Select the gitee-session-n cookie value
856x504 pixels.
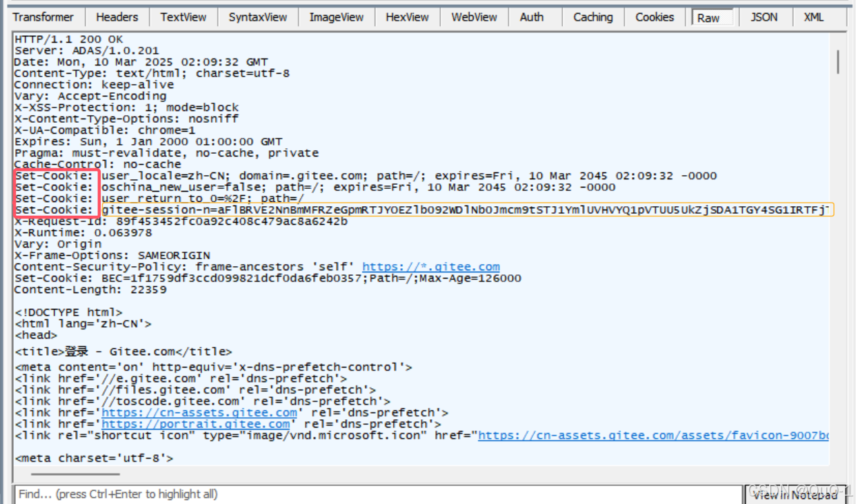tap(468, 210)
